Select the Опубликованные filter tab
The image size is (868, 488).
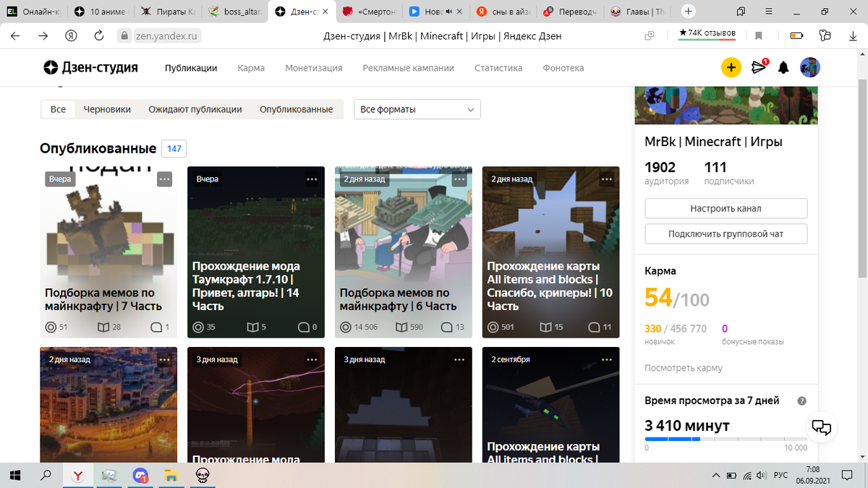coord(297,109)
